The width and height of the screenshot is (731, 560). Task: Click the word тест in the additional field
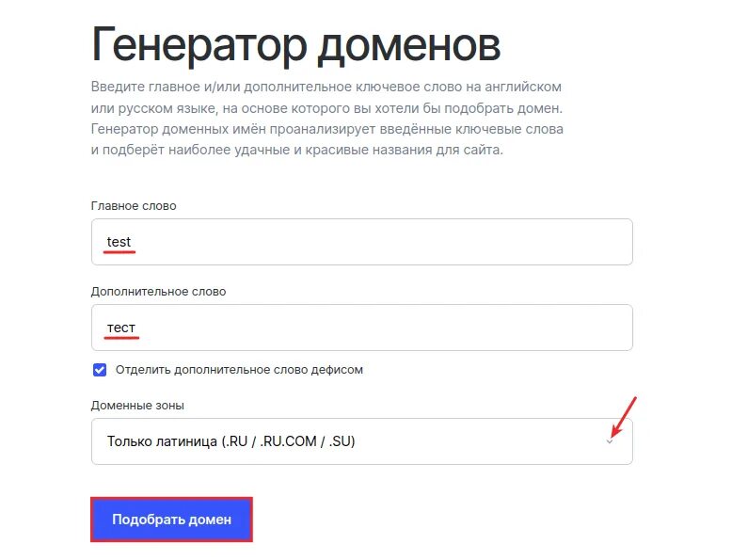(121, 328)
